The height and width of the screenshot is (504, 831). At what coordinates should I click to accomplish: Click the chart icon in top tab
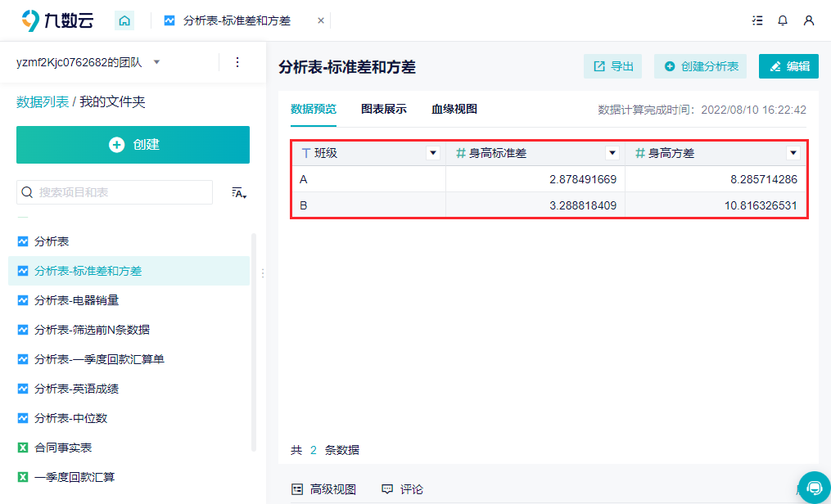tap(169, 20)
